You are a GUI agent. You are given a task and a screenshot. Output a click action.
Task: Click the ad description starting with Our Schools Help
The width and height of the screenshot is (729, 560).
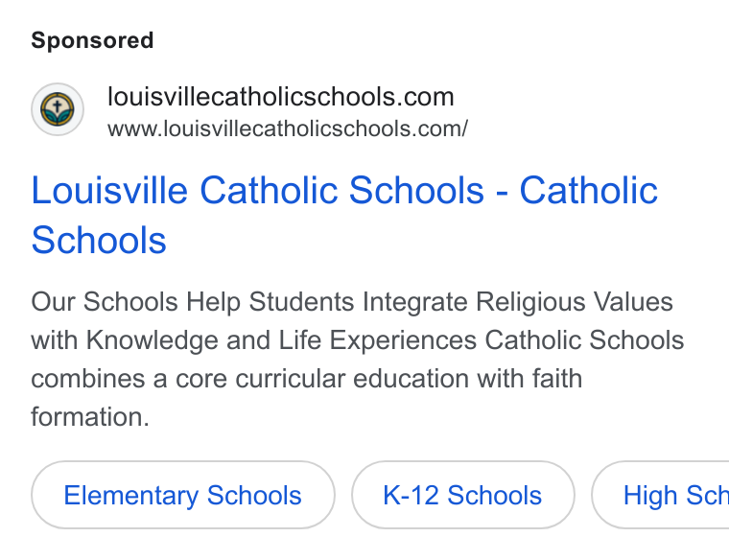point(357,360)
